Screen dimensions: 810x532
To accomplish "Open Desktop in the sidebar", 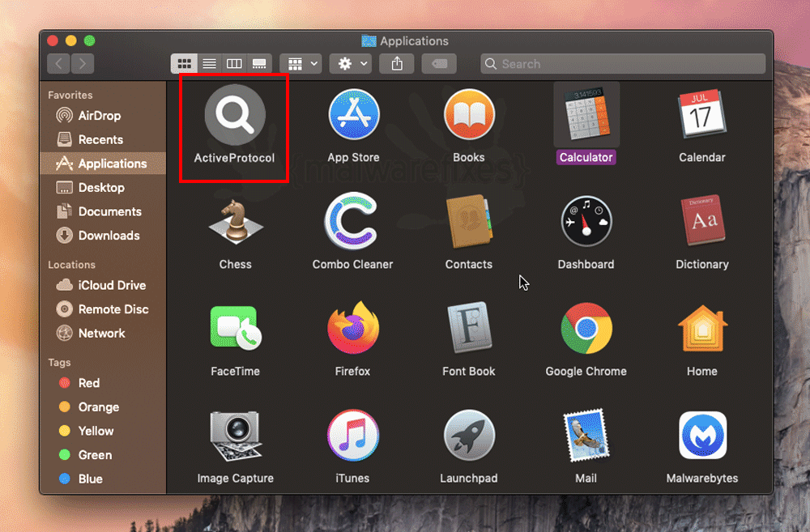I will 104,188.
